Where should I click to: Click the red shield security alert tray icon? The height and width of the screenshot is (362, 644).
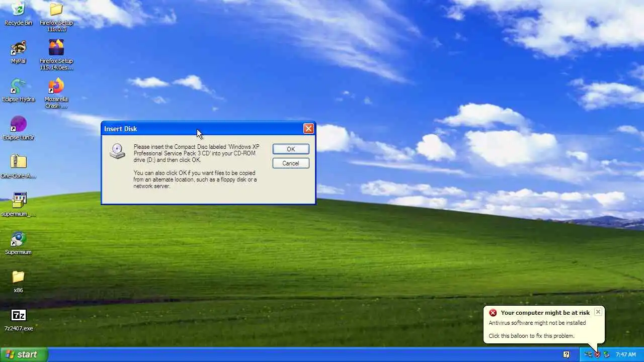(x=597, y=354)
